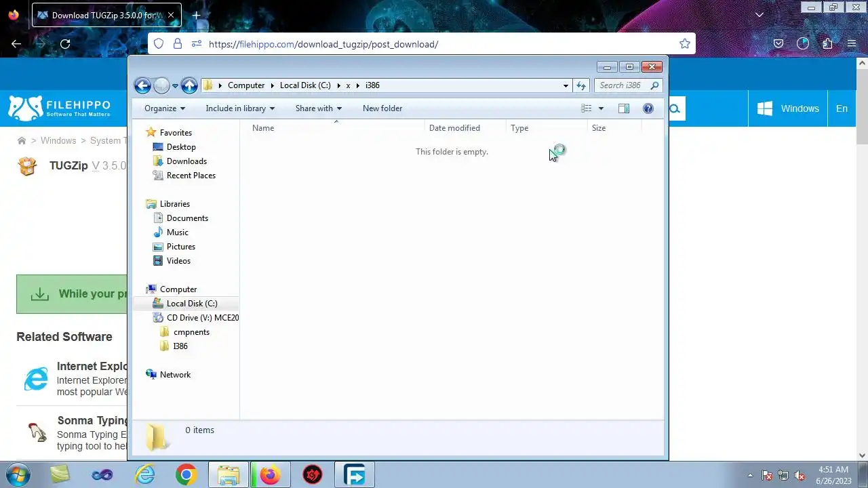
Task: Select Favorites in navigation pane
Action: point(176,133)
